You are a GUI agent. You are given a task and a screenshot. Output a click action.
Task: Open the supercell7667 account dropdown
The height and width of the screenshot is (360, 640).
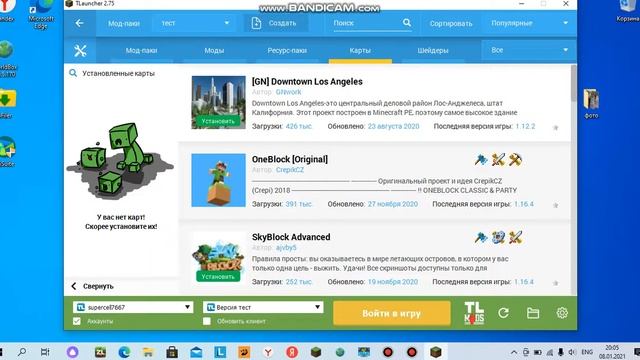[133, 307]
